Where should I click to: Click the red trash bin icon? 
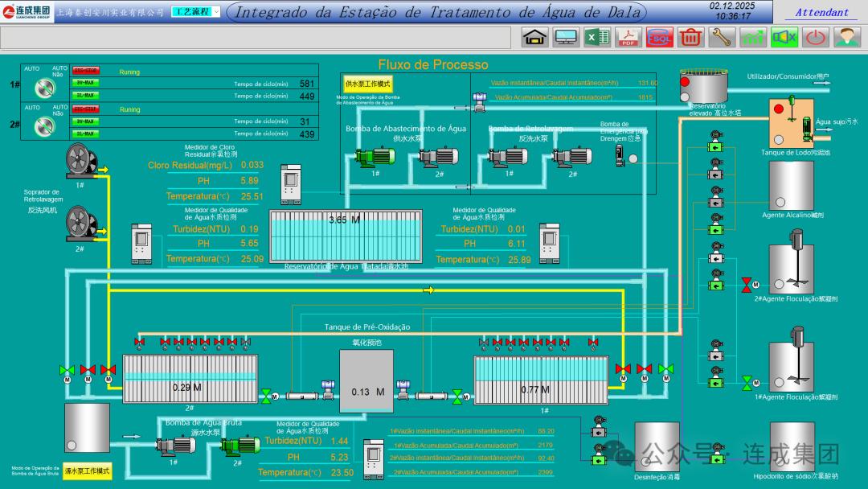click(690, 37)
